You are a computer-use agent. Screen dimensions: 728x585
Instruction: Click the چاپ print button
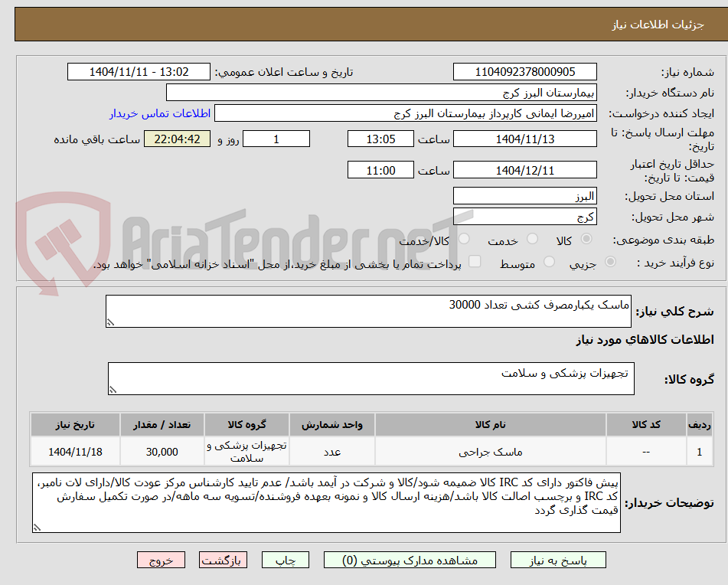[x=286, y=560]
